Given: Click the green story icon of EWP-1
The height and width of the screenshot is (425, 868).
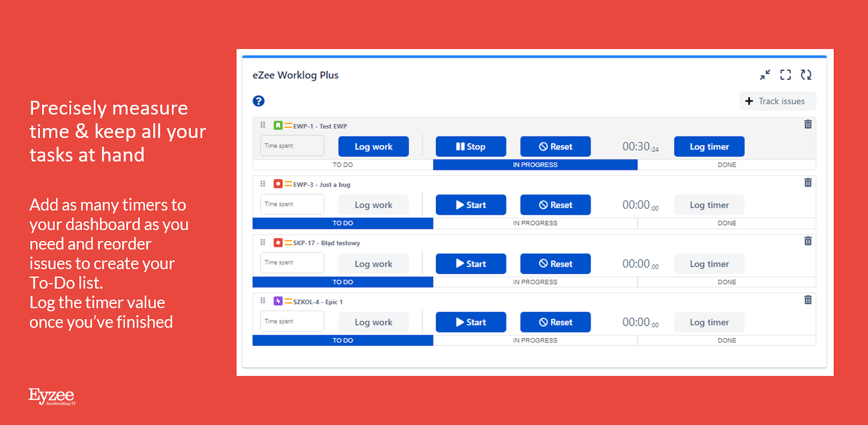Looking at the screenshot, I should [278, 126].
